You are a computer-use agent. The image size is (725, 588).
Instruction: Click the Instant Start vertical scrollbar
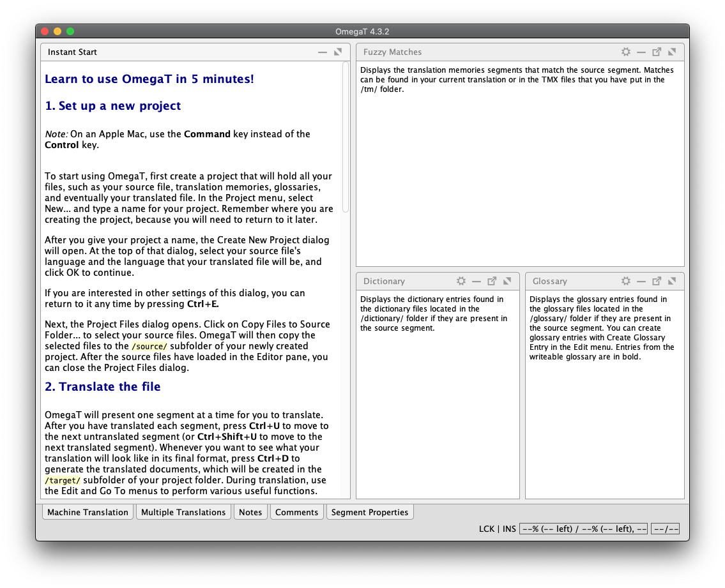346,138
